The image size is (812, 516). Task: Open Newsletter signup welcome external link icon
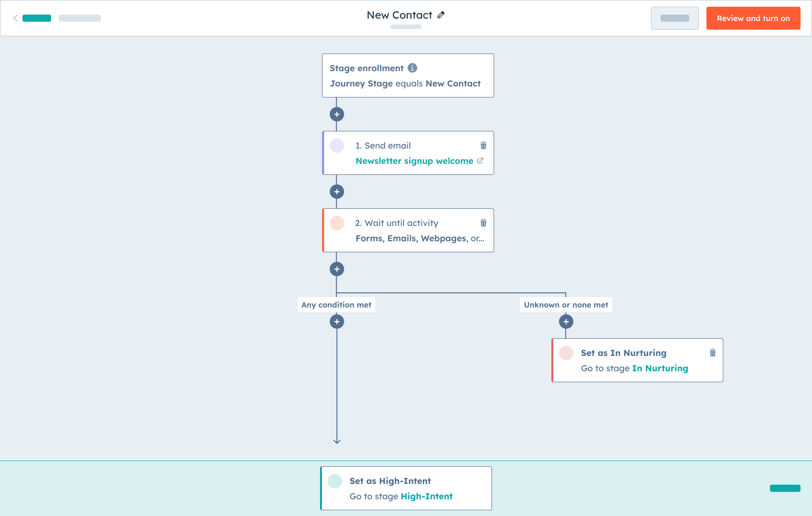click(x=480, y=161)
